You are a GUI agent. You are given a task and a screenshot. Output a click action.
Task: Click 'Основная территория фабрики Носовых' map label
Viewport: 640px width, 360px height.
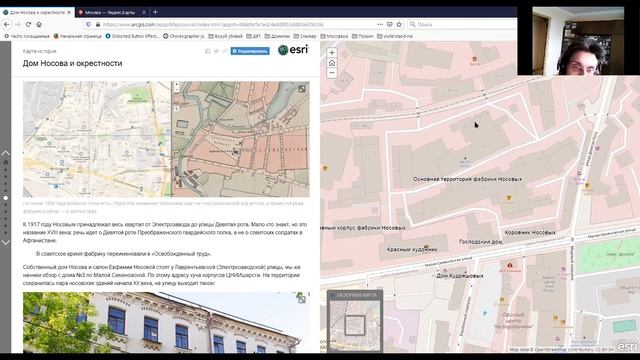tap(467, 179)
